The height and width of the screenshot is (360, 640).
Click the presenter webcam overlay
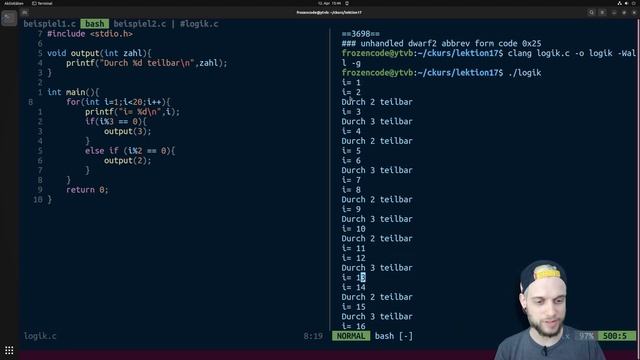[549, 310]
